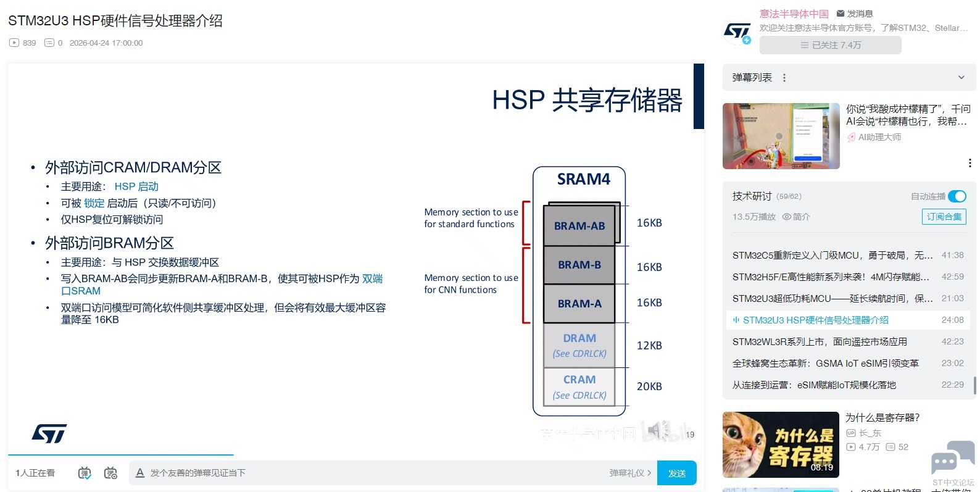Screen dimensions: 980x492
Task: Click the playlist panel scrollbar
Action: pyautogui.click(x=974, y=386)
